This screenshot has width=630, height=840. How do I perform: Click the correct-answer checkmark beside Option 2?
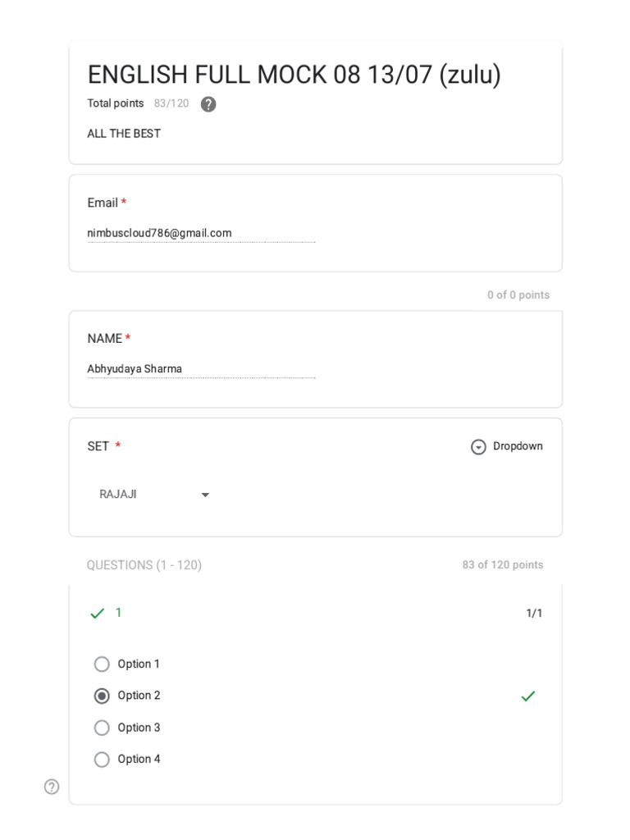click(528, 696)
